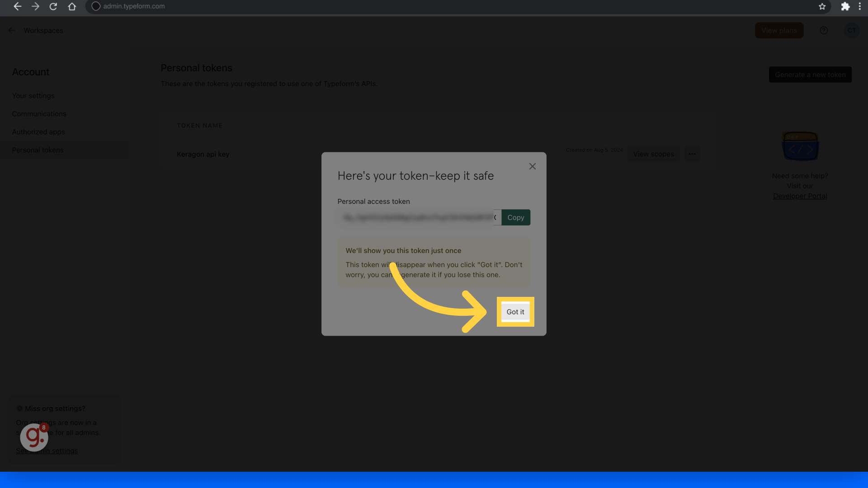
Task: Click the developer code illustration icon
Action: [x=800, y=146]
